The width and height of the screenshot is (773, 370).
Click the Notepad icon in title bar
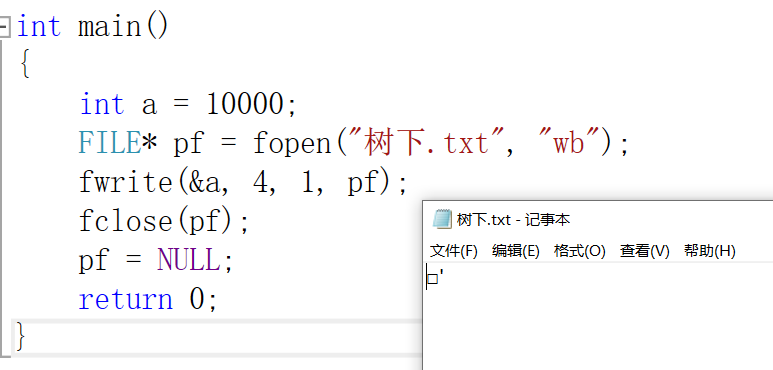[x=442, y=219]
